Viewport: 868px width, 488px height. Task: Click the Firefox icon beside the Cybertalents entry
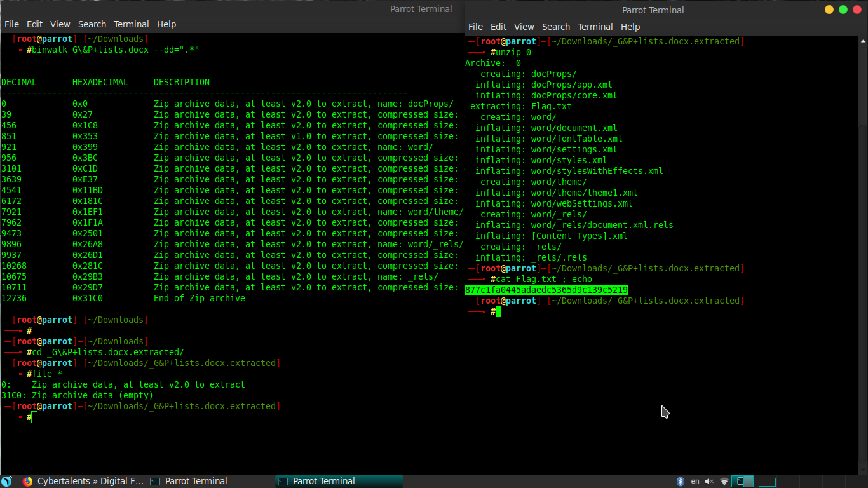[x=26, y=481]
